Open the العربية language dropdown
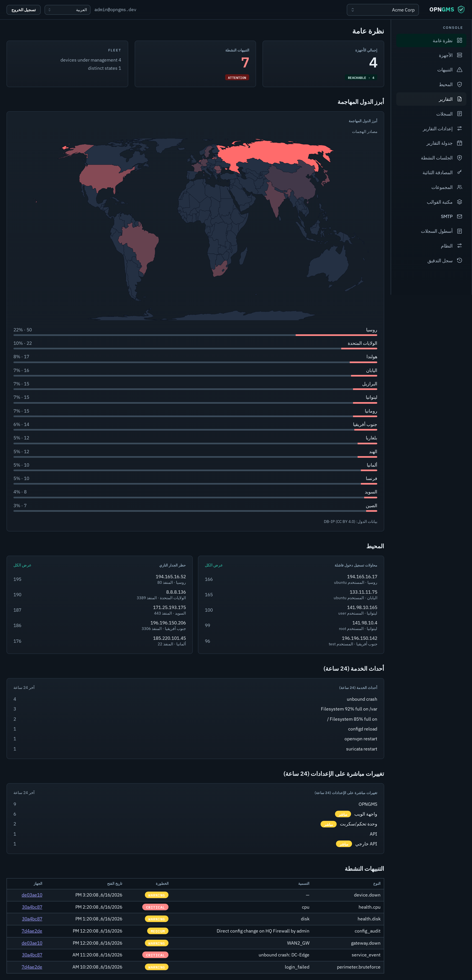 pyautogui.click(x=67, y=10)
